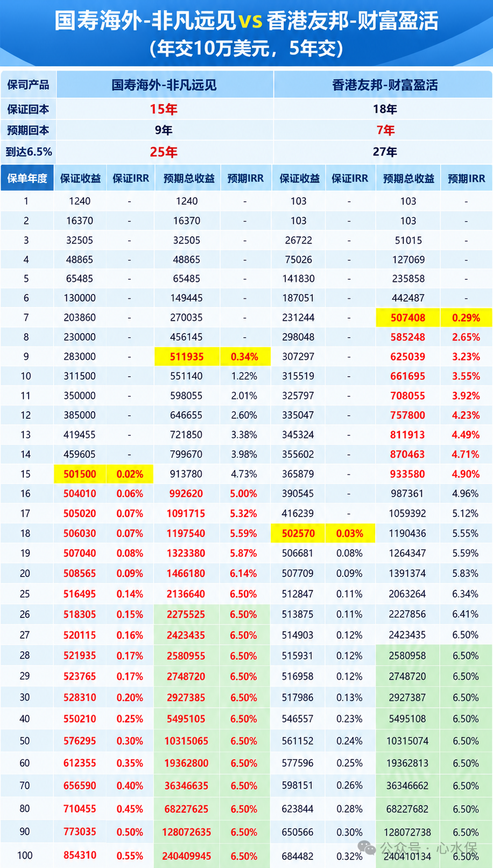The image size is (493, 868).
Task: Click the value '1190436'
Action: click(x=407, y=533)
